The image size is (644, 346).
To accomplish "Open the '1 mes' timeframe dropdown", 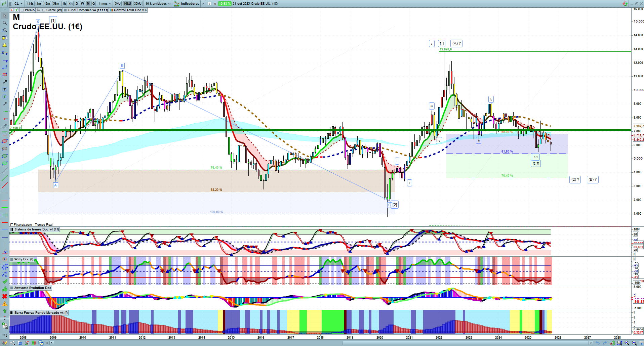I will tap(105, 4).
